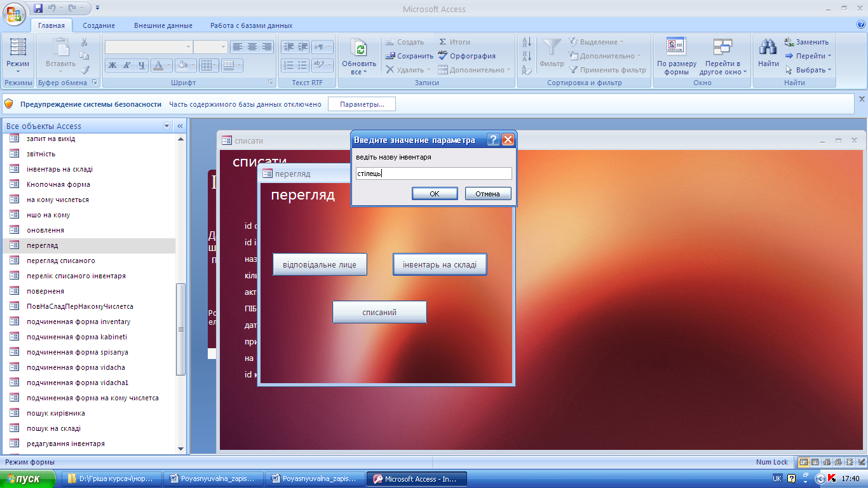Open Выделение filter dropdown
This screenshot has width=868, height=488.
click(x=596, y=42)
